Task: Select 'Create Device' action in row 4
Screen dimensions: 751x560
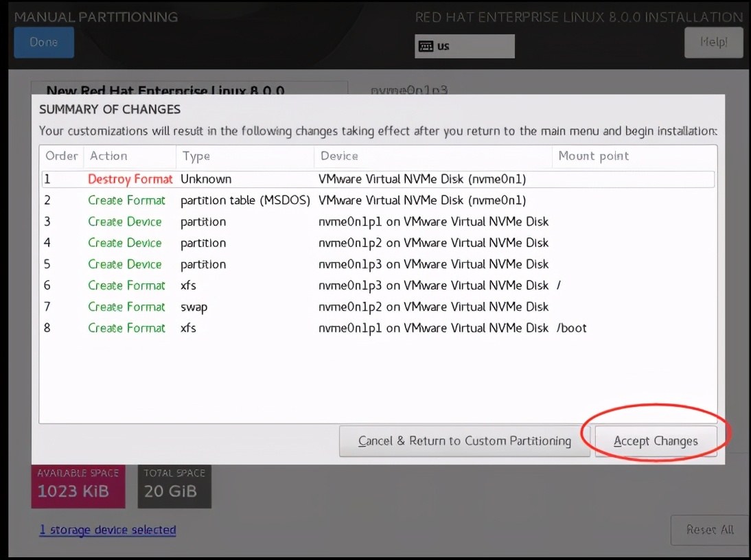Action: (x=124, y=243)
